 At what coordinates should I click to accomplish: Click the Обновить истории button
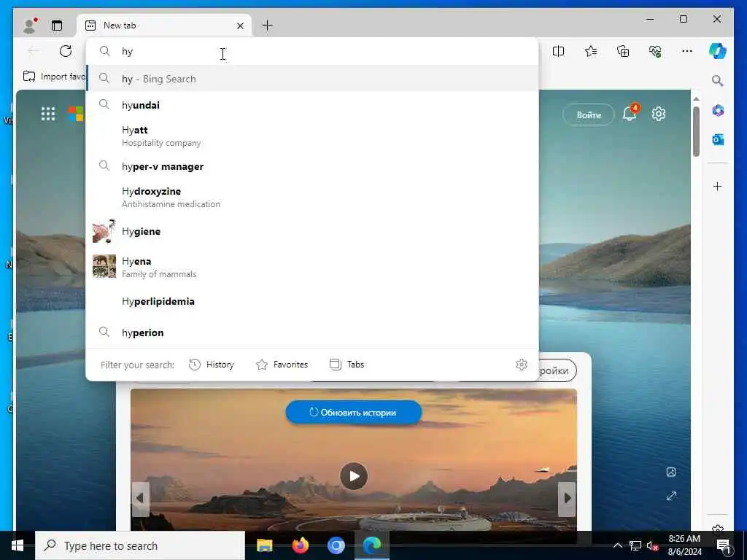tap(354, 413)
